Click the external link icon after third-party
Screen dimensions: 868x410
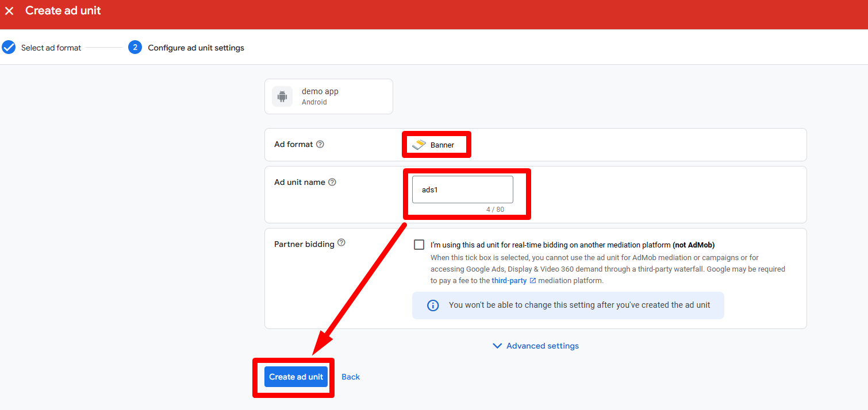[533, 281]
